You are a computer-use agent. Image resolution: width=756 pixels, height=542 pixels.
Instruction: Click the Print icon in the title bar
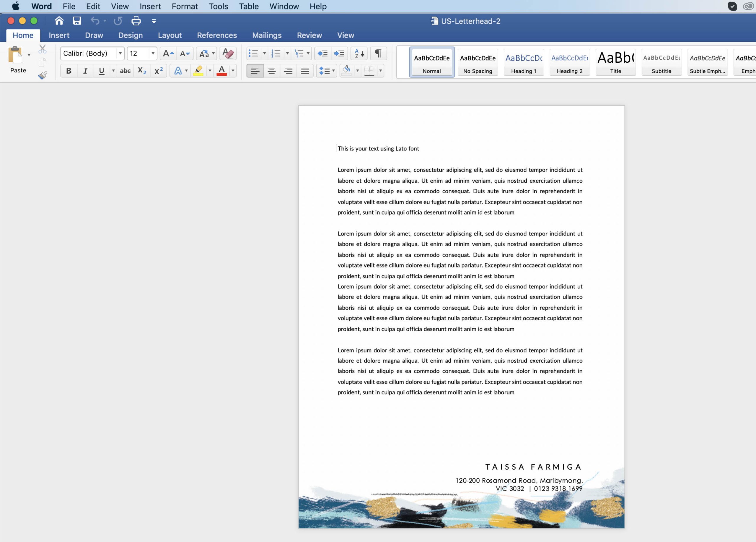(136, 21)
